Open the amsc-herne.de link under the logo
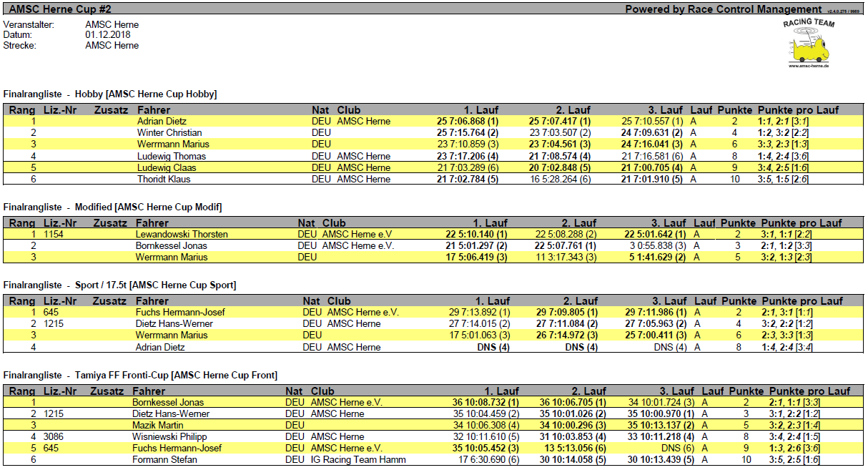868x470 pixels. tap(809, 66)
